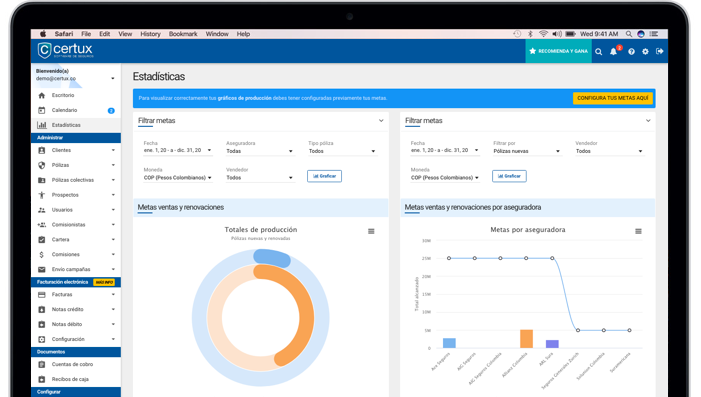
Task: Click CONFIGURA TUS METAS AQUÍ button
Action: point(612,98)
